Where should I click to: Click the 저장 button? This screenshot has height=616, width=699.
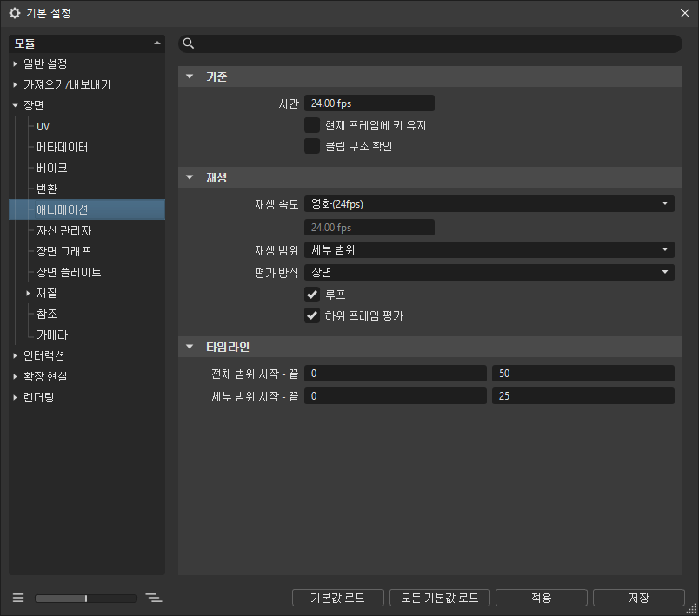[638, 598]
